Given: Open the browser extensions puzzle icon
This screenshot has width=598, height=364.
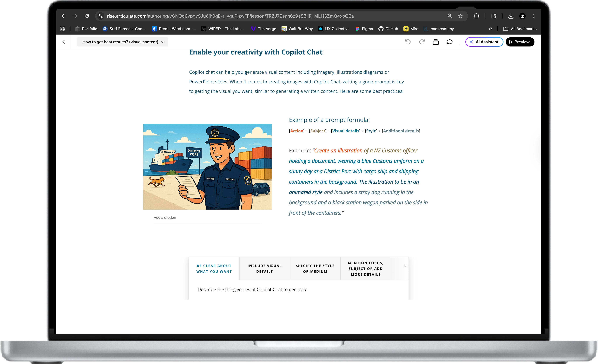Looking at the screenshot, I should [476, 16].
